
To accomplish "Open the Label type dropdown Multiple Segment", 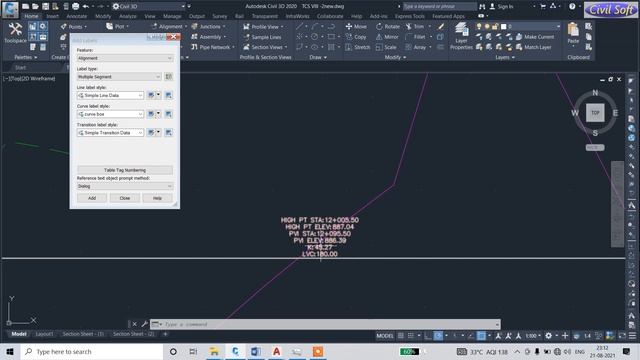I will point(119,76).
